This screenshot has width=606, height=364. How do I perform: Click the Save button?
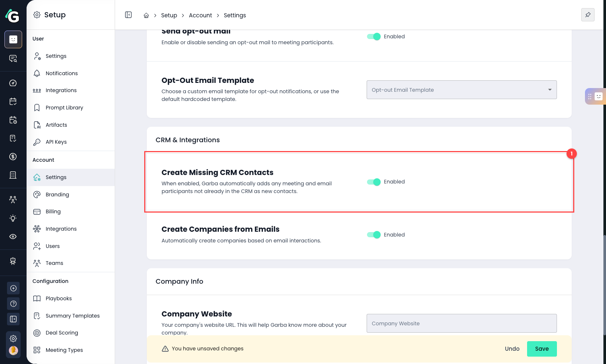click(x=542, y=349)
